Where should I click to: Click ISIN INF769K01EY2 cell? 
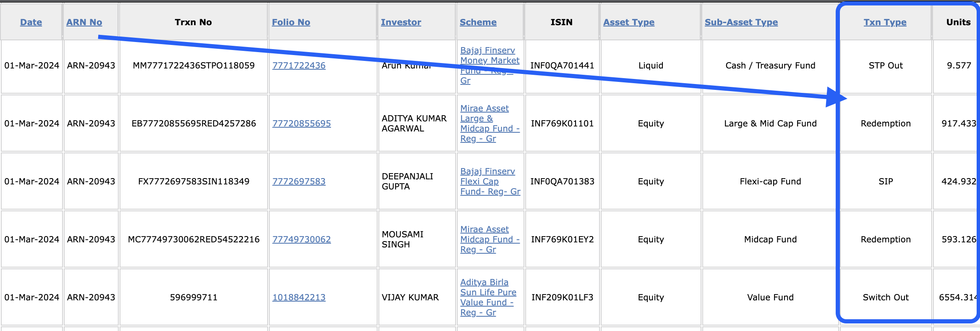(x=562, y=239)
